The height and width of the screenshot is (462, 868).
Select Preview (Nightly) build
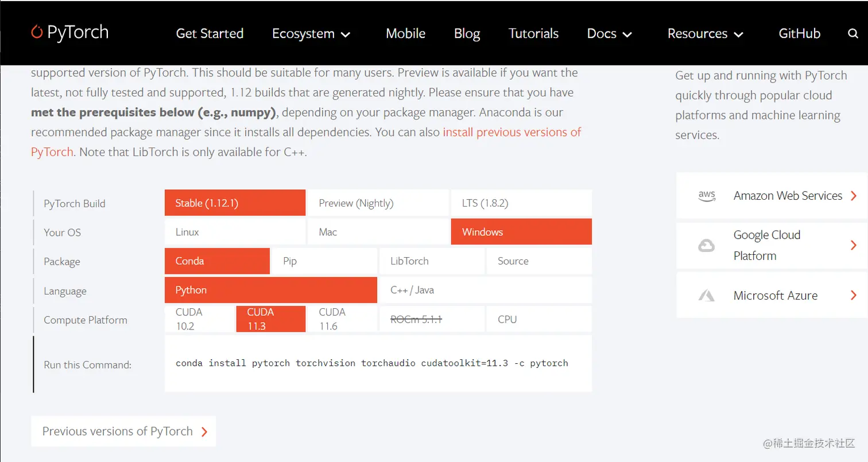(x=378, y=203)
